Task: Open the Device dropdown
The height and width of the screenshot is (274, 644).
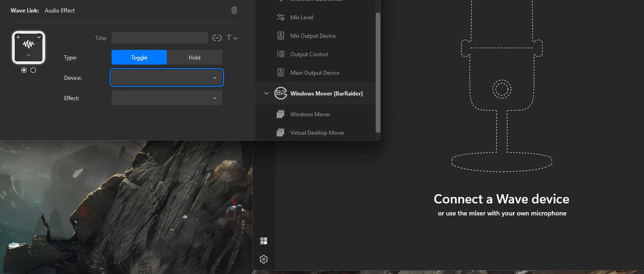Action: coord(167,78)
